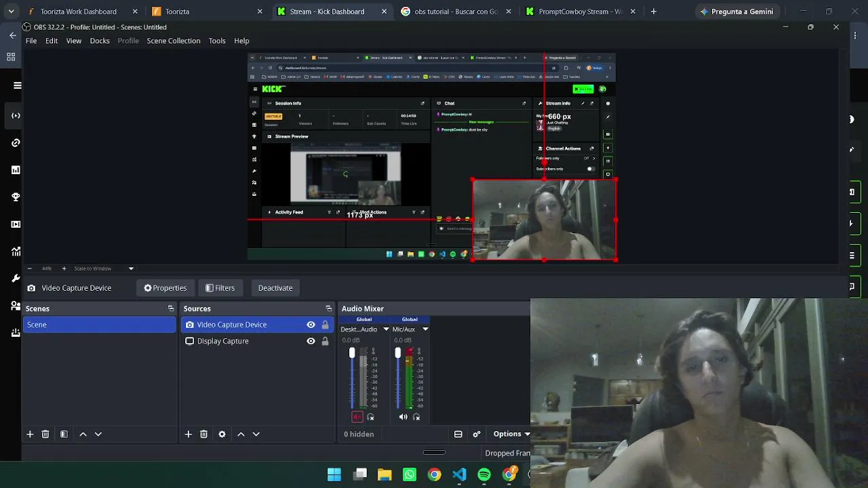Image resolution: width=868 pixels, height=488 pixels.
Task: Hide the Display Capture source
Action: point(311,341)
